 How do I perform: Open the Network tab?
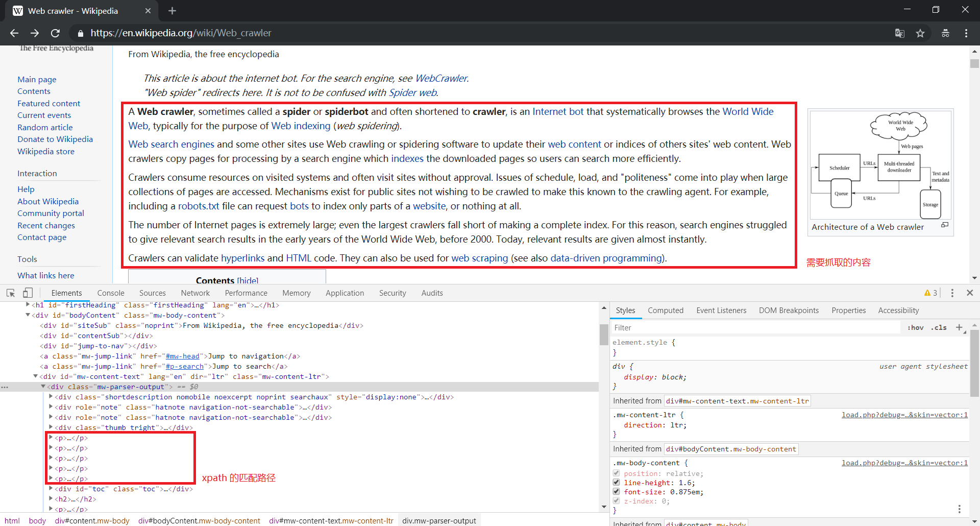point(195,293)
